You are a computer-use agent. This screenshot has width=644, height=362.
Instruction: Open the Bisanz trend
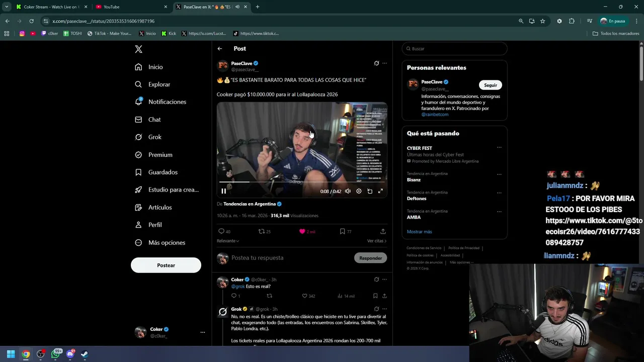[414, 180]
